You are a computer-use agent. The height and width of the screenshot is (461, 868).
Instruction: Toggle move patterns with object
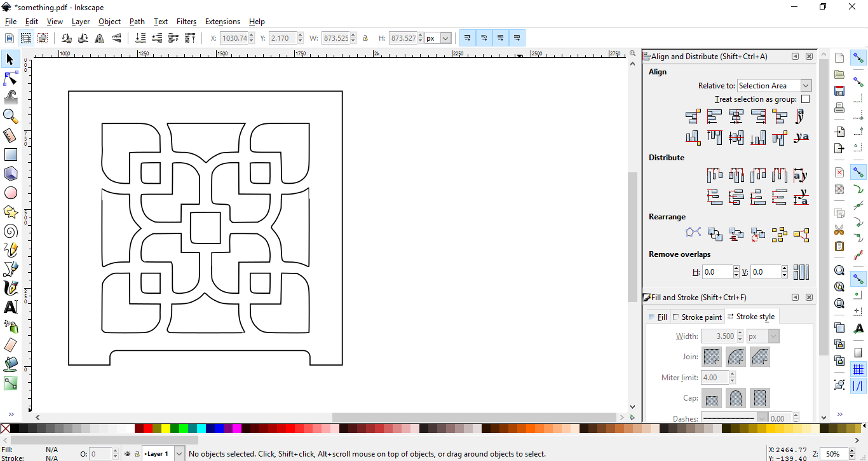pyautogui.click(x=517, y=38)
